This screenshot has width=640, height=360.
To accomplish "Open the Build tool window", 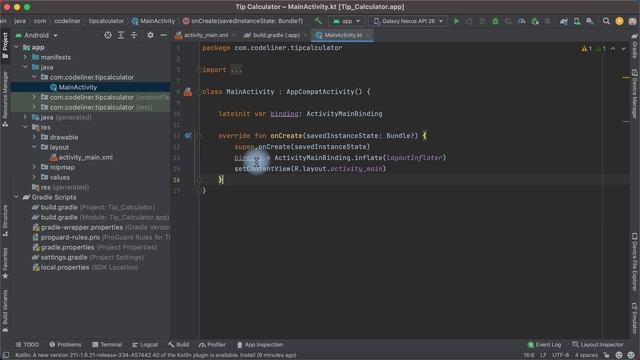I will tap(178, 345).
